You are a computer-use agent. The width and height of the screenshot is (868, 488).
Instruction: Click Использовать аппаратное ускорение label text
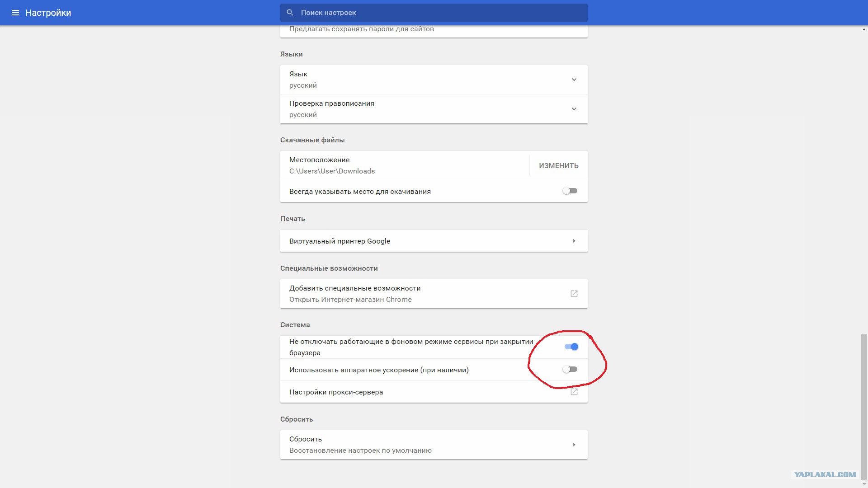tap(379, 370)
